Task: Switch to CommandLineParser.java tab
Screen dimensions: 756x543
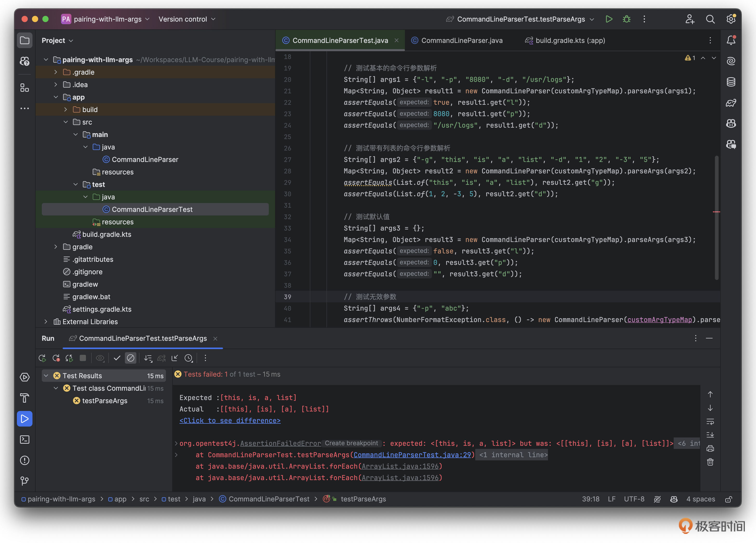Action: point(461,40)
